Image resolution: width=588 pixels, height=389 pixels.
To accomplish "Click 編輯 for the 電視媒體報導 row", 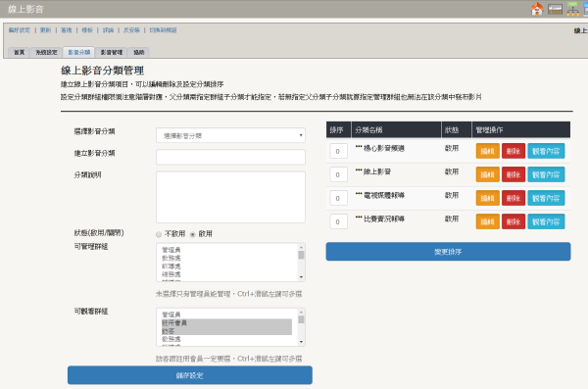I will coord(487,198).
